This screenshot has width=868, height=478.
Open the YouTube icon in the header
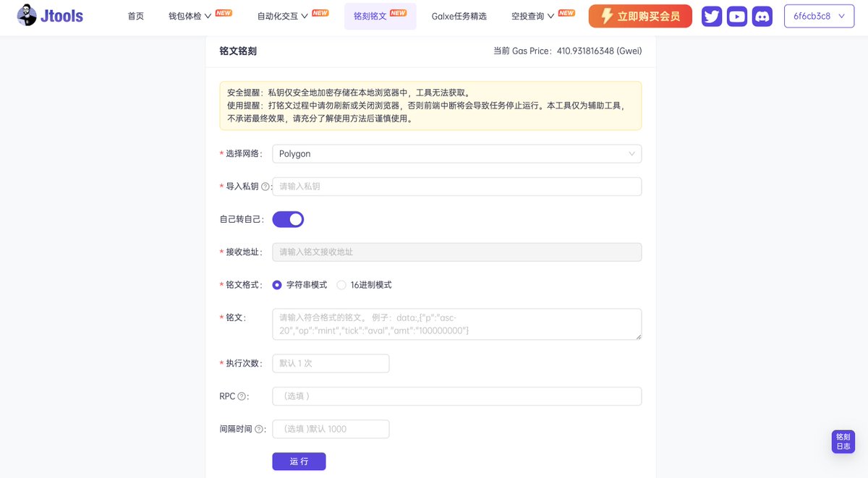(736, 15)
